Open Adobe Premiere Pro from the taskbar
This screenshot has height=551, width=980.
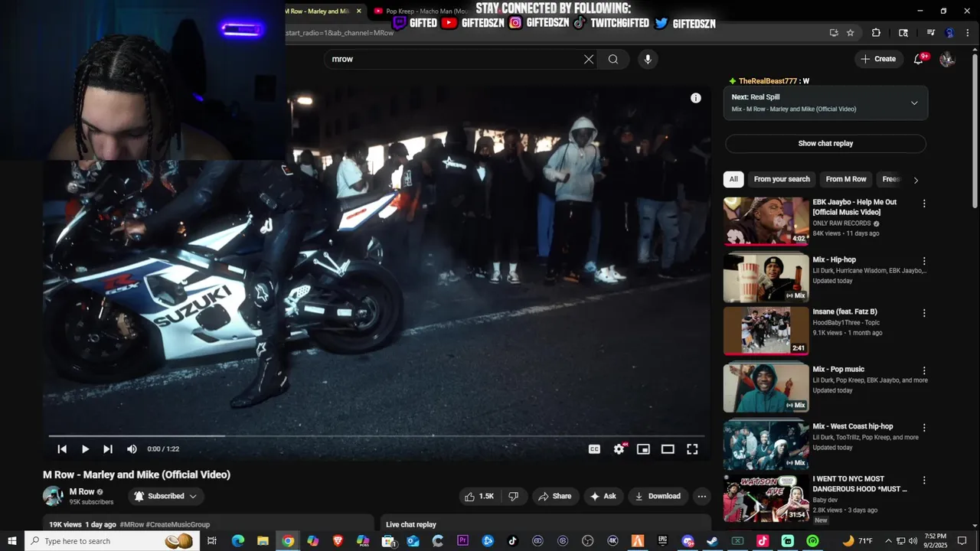coord(462,541)
